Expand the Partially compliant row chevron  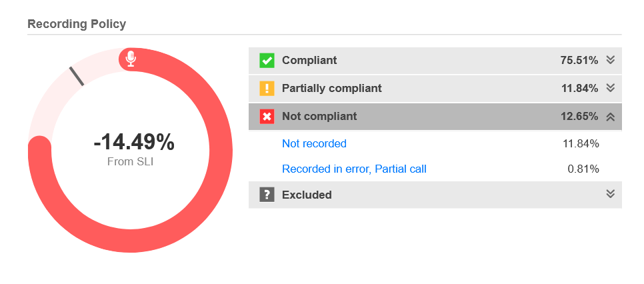click(x=610, y=88)
